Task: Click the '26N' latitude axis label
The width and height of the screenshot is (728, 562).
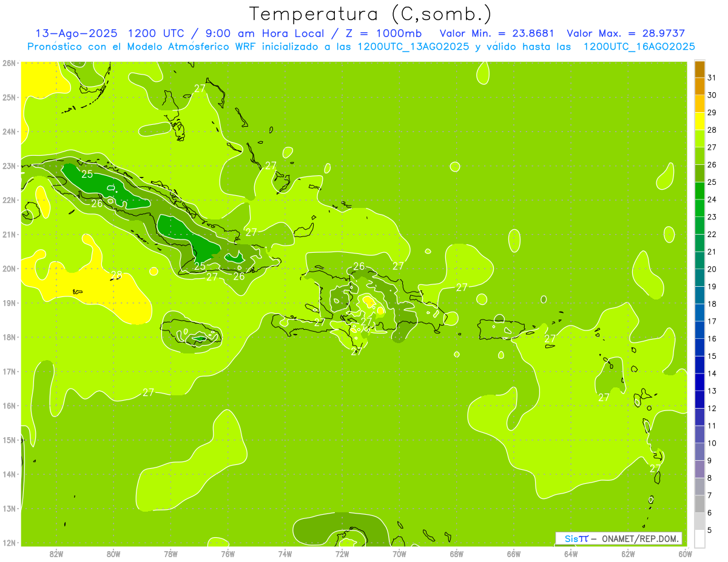Action: coord(8,63)
